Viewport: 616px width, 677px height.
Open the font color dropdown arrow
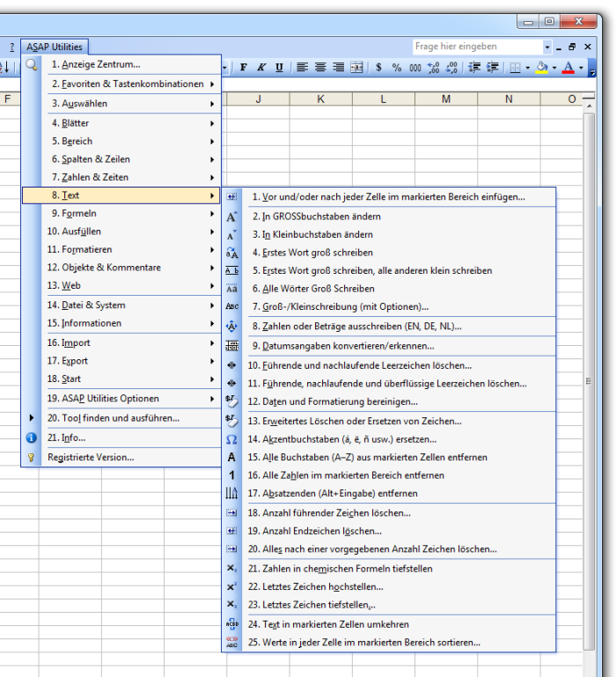[581, 68]
